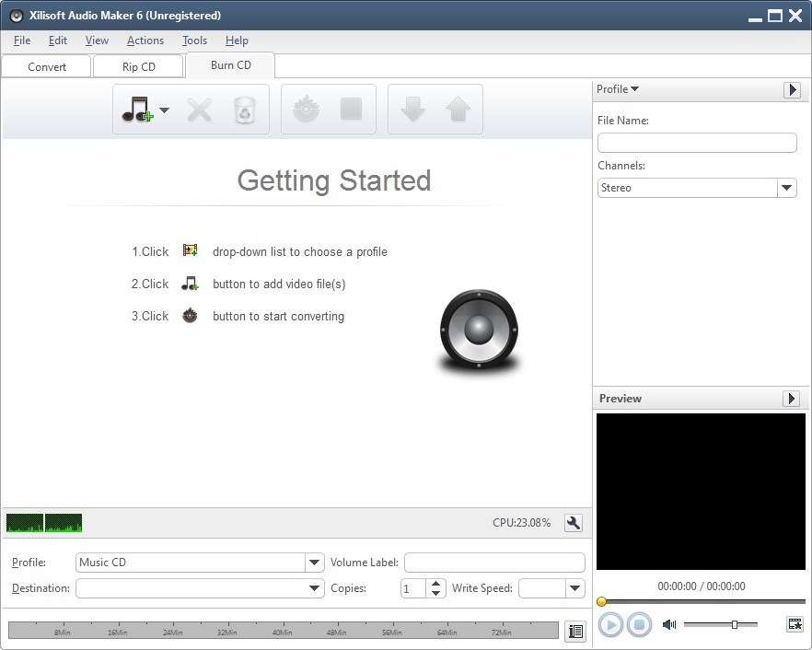Click the snapshot icon below the preview
Viewport: 812px width, 650px height.
(x=794, y=624)
